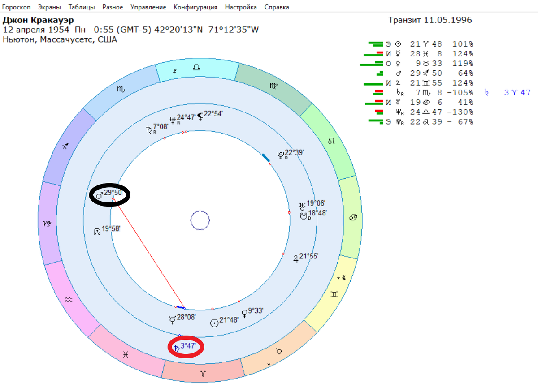This screenshot has height=392, width=538.
Task: Select Venus glyph at 9°33' in chart
Action: (x=244, y=313)
